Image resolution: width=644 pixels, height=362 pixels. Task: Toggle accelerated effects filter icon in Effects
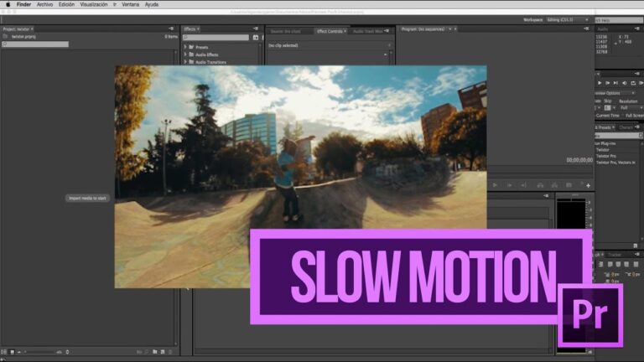point(256,38)
